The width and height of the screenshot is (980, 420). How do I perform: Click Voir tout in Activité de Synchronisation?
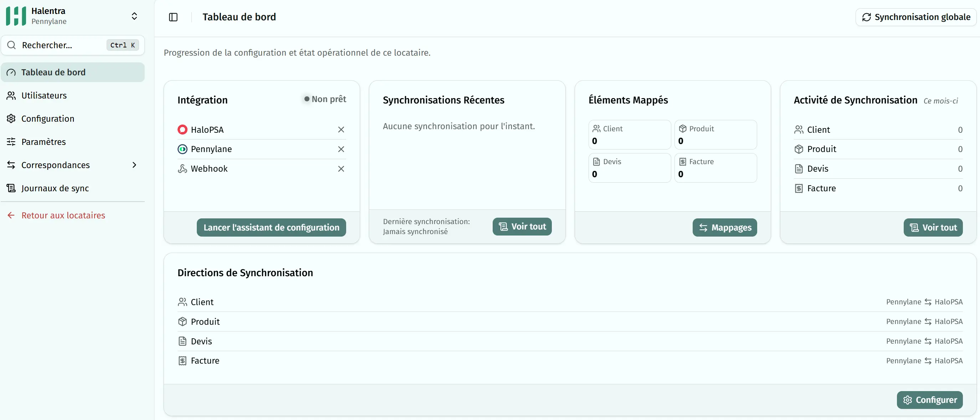pos(933,227)
